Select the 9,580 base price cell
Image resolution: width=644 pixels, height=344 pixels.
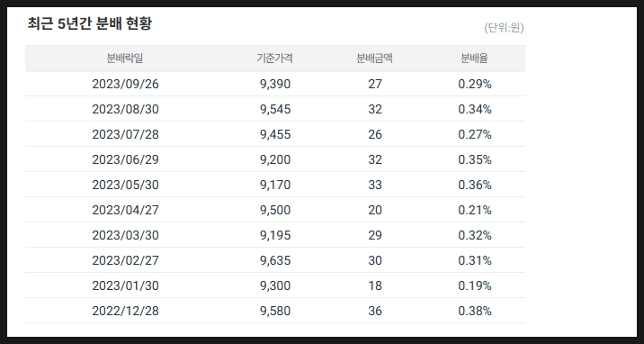pos(275,311)
